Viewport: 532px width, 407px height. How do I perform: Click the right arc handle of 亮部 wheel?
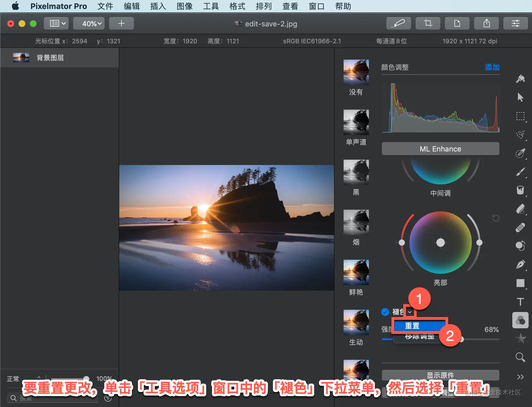(x=479, y=242)
